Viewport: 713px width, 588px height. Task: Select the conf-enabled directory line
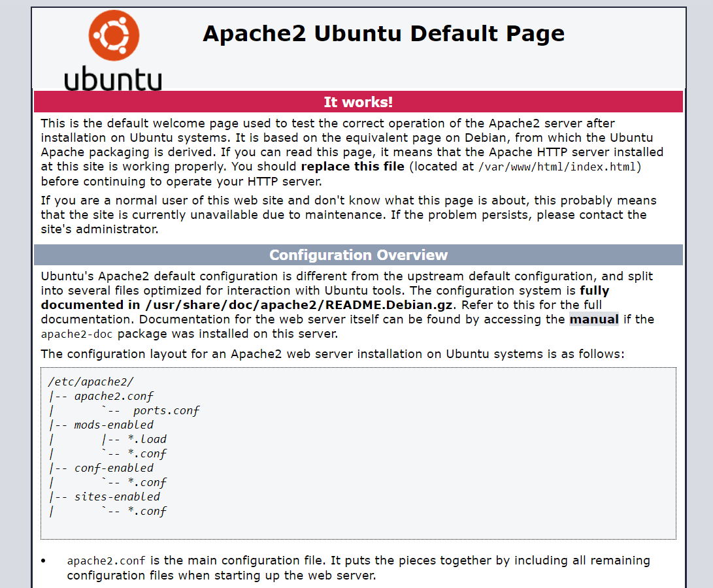click(x=114, y=468)
